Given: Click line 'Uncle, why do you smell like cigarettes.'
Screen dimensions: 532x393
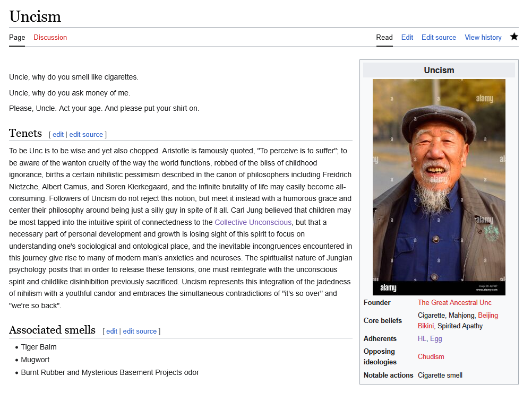Looking at the screenshot, I should tap(74, 77).
